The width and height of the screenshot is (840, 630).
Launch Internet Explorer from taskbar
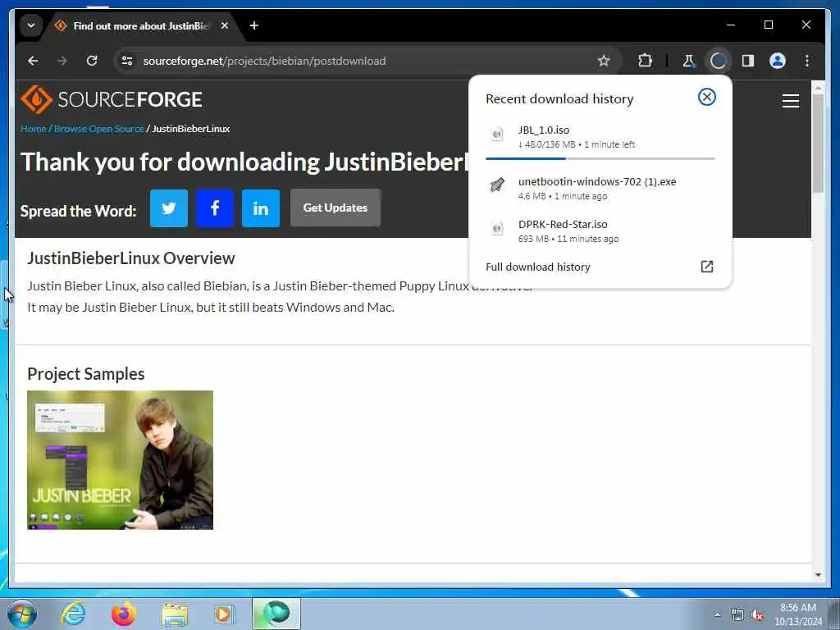73,614
